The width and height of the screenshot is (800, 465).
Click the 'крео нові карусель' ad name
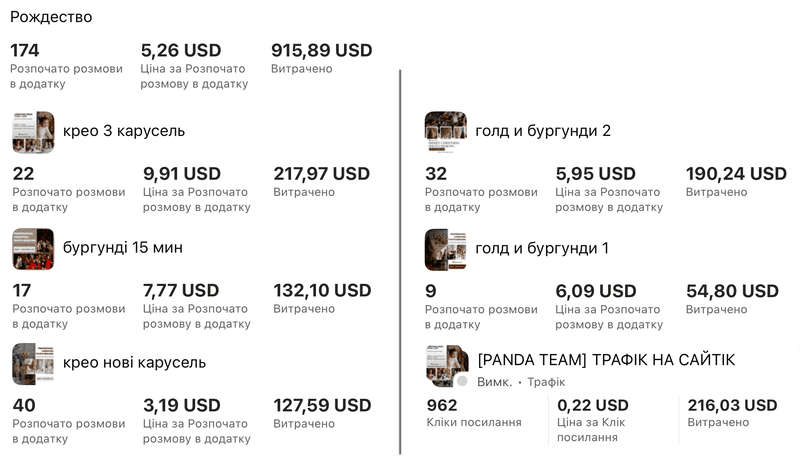point(134,362)
